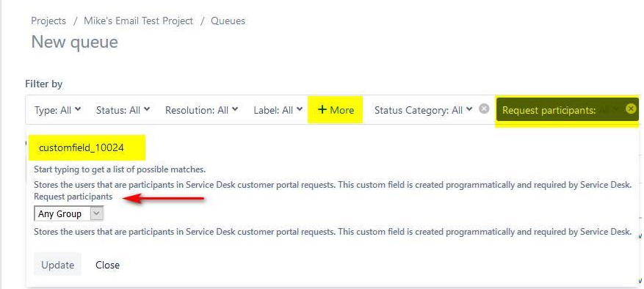The height and width of the screenshot is (289, 644).
Task: Click the plus icon beside More
Action: click(322, 109)
